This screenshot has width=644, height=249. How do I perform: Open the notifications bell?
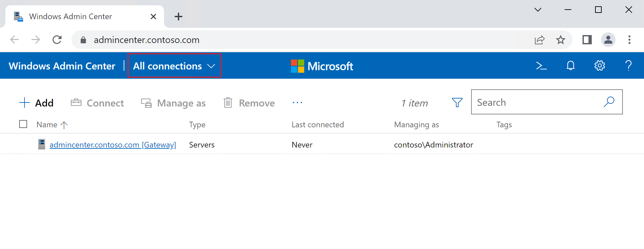(x=571, y=66)
